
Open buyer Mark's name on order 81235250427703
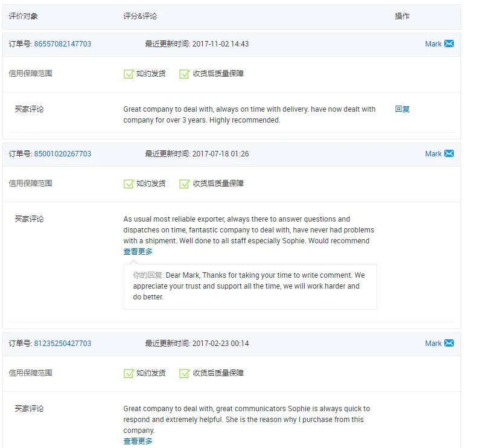[x=433, y=344]
